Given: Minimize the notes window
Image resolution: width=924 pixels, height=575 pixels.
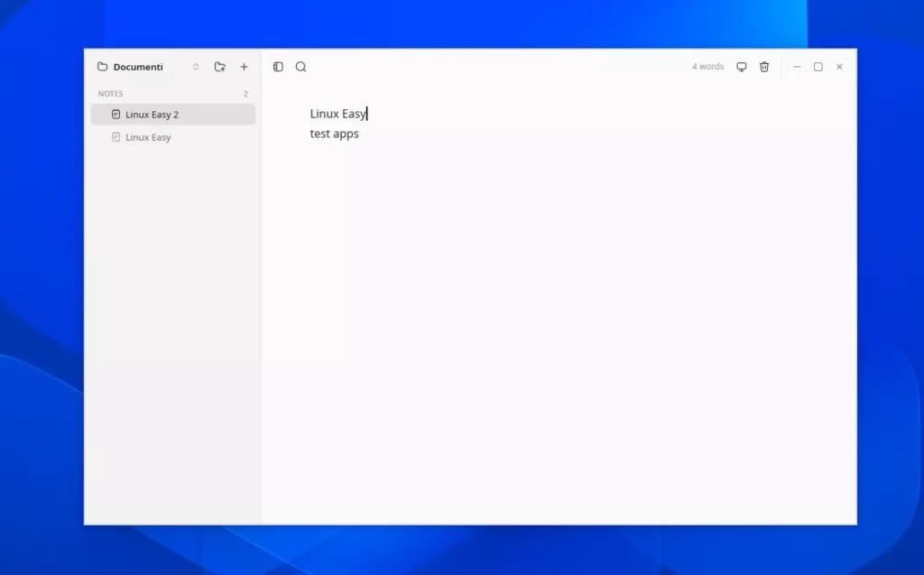Looking at the screenshot, I should pyautogui.click(x=797, y=67).
